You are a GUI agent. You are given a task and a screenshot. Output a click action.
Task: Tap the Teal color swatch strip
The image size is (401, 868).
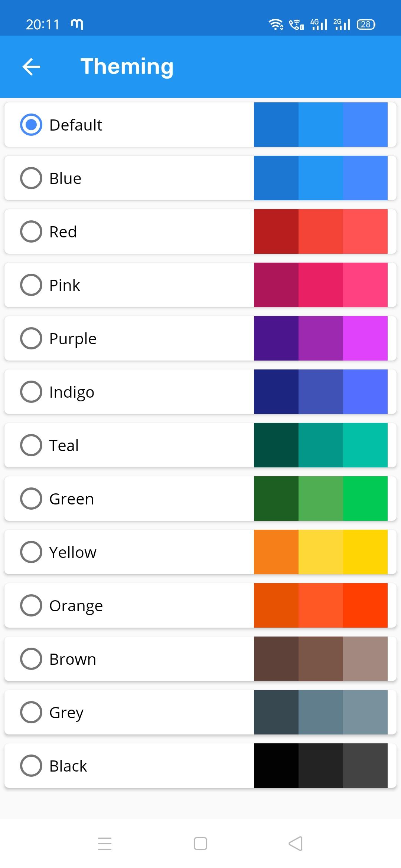(x=321, y=445)
